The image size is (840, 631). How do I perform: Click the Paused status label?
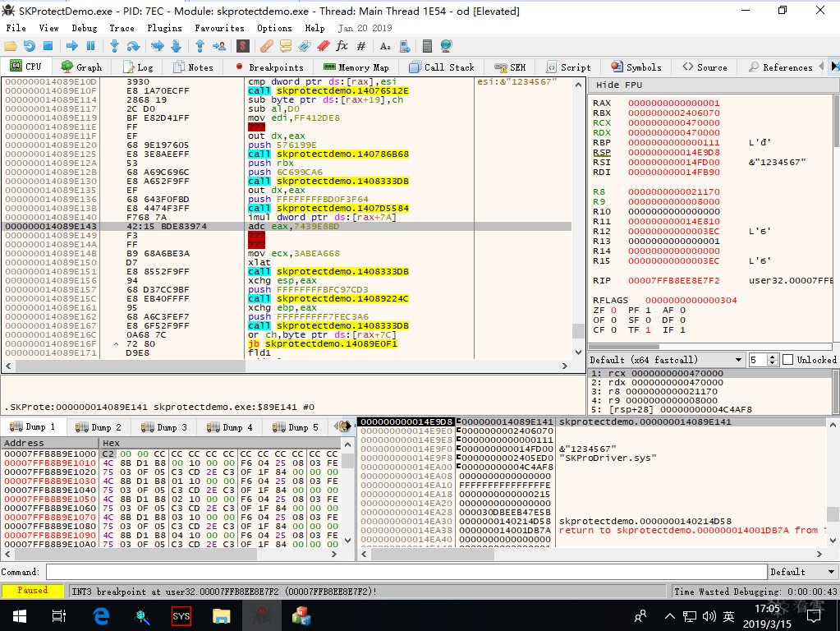click(33, 590)
